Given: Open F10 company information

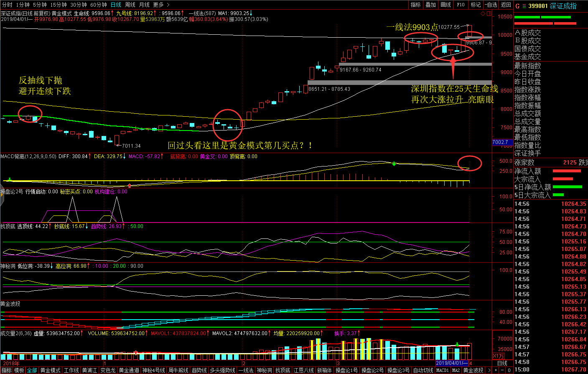Looking at the screenshot, I should tap(461, 5).
